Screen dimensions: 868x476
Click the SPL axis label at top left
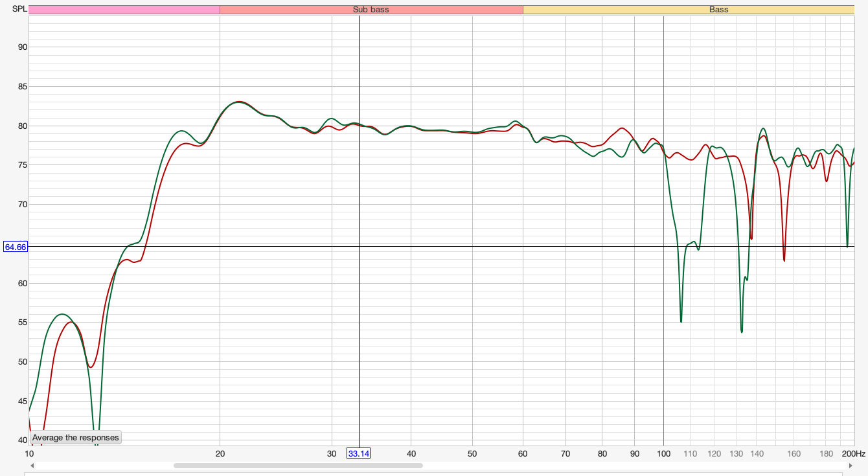point(19,9)
